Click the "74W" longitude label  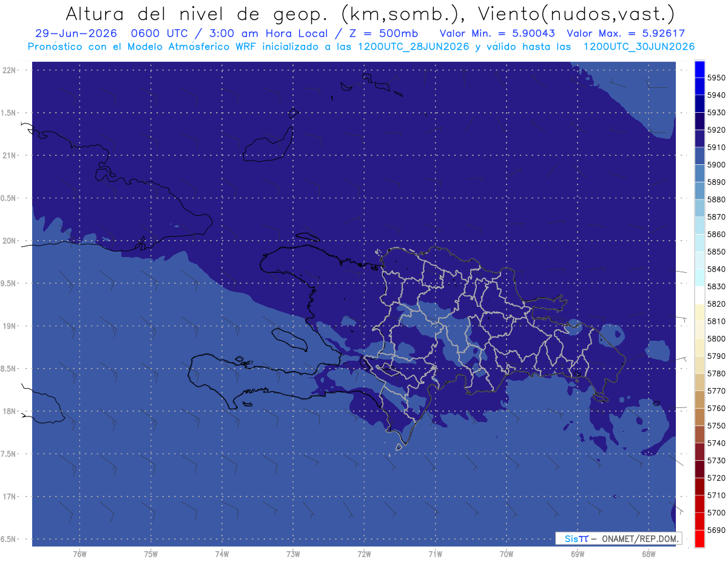(x=222, y=554)
